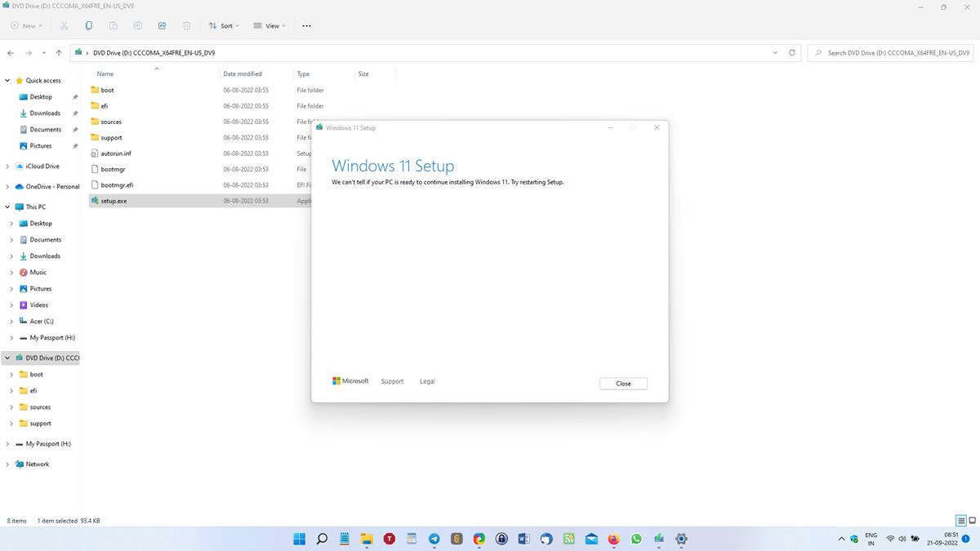
Task: Select Downloads under Quick access
Action: coord(45,113)
